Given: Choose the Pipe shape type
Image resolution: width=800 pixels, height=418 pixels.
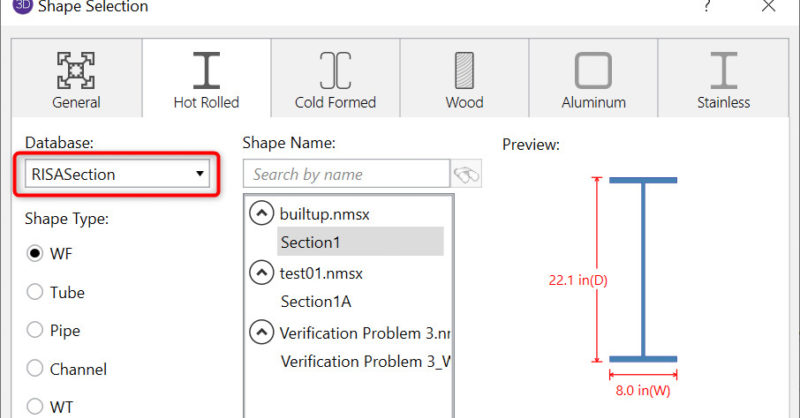Looking at the screenshot, I should [x=35, y=330].
